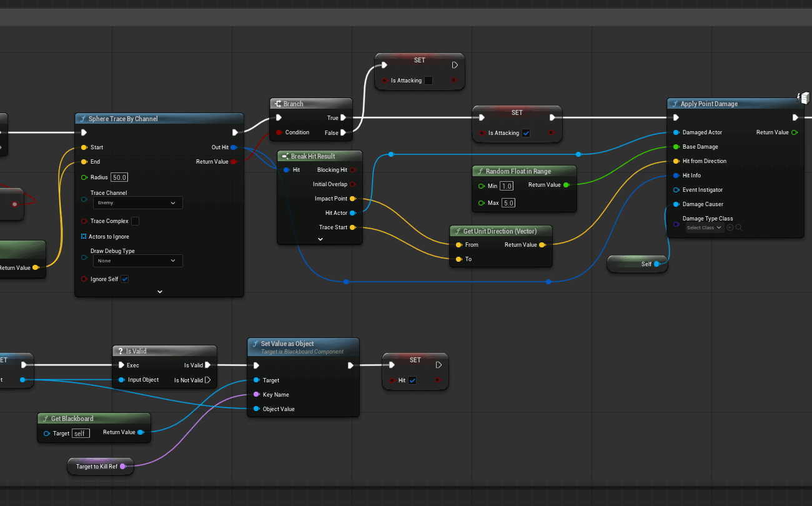Click Sphere Trace exec output pin
Screen dimensions: 812x506
pos(235,132)
